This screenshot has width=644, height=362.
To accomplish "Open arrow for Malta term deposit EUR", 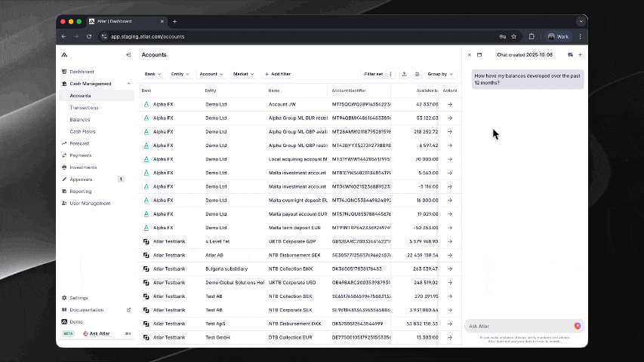I will point(450,228).
